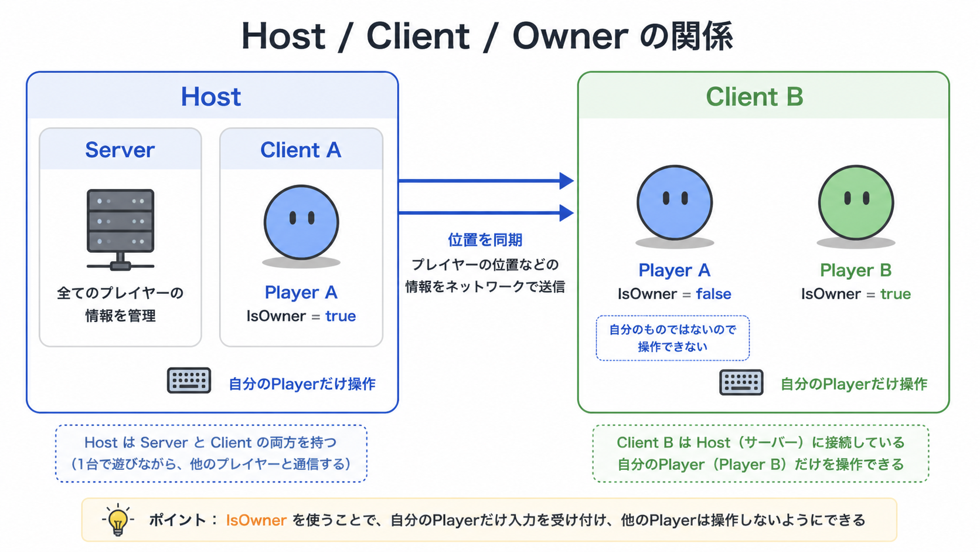Click the "Player A" label in Client A panel
The width and height of the screenshot is (980, 552).
click(x=301, y=292)
